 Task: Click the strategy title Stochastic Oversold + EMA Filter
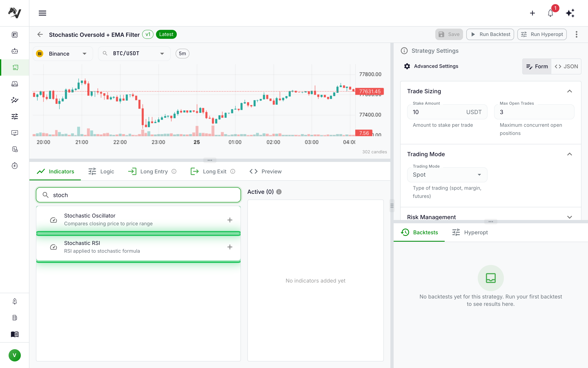click(x=94, y=35)
